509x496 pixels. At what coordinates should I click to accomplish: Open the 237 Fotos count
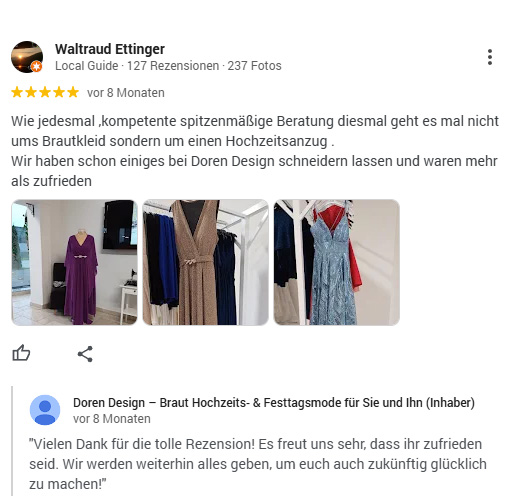pos(254,66)
